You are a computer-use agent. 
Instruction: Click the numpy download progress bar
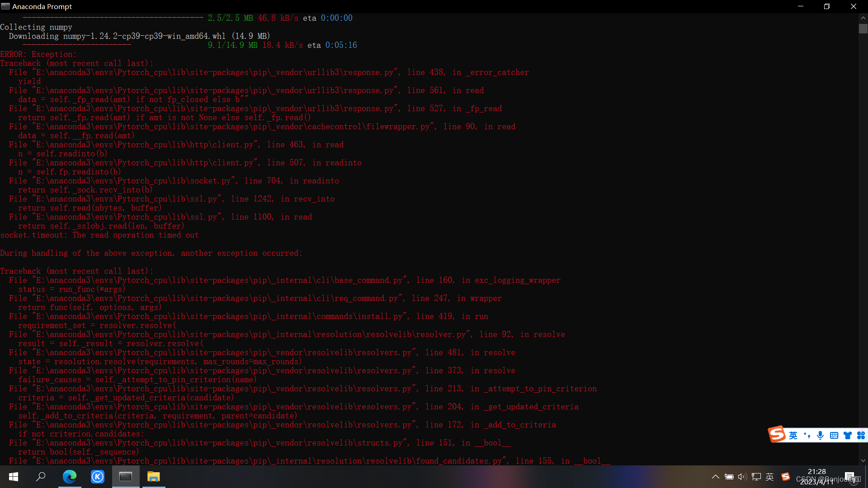pyautogui.click(x=77, y=45)
